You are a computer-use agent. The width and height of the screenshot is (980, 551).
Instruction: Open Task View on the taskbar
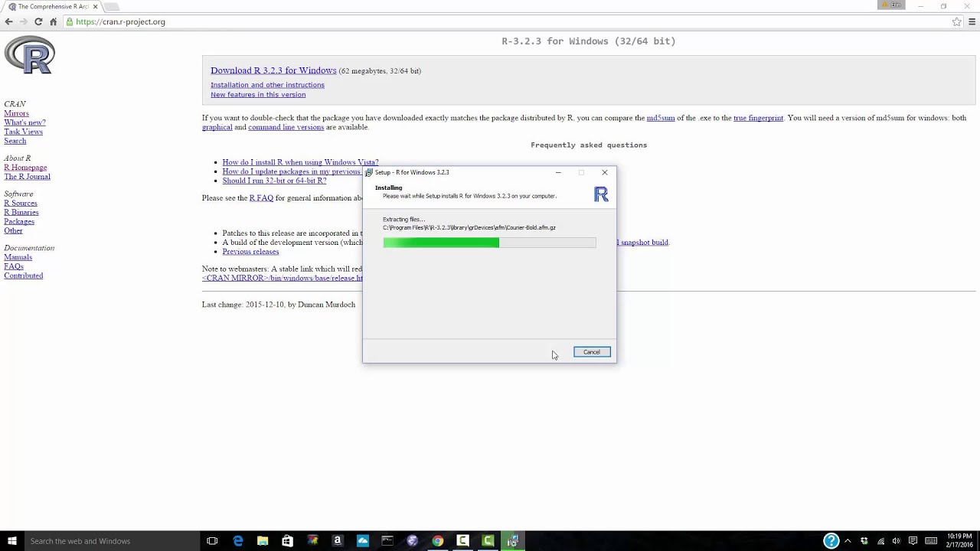[212, 541]
